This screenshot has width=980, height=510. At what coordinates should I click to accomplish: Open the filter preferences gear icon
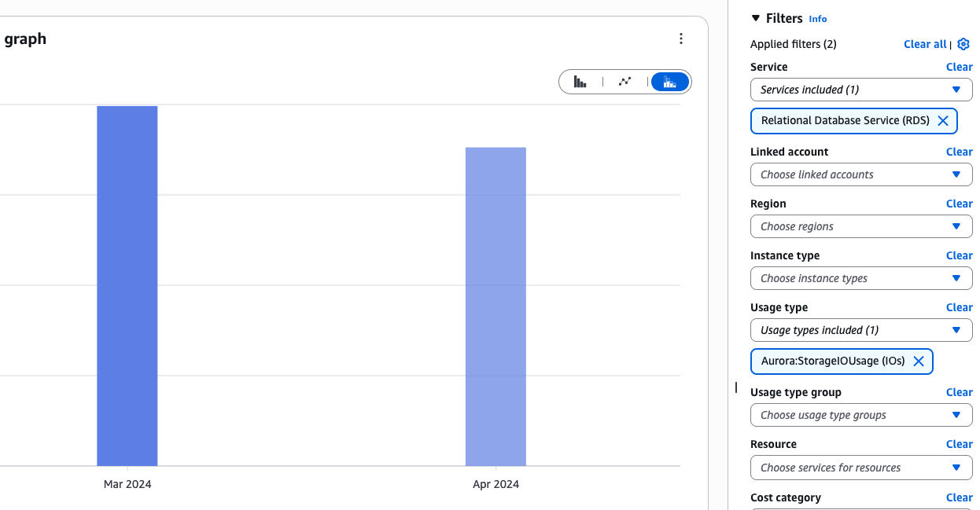click(963, 44)
